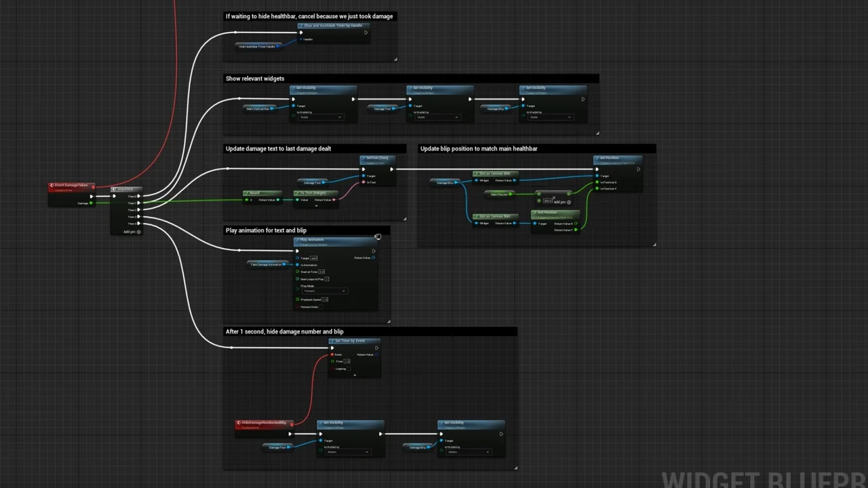Toggle Restore State on the Play Animation node

(321, 307)
